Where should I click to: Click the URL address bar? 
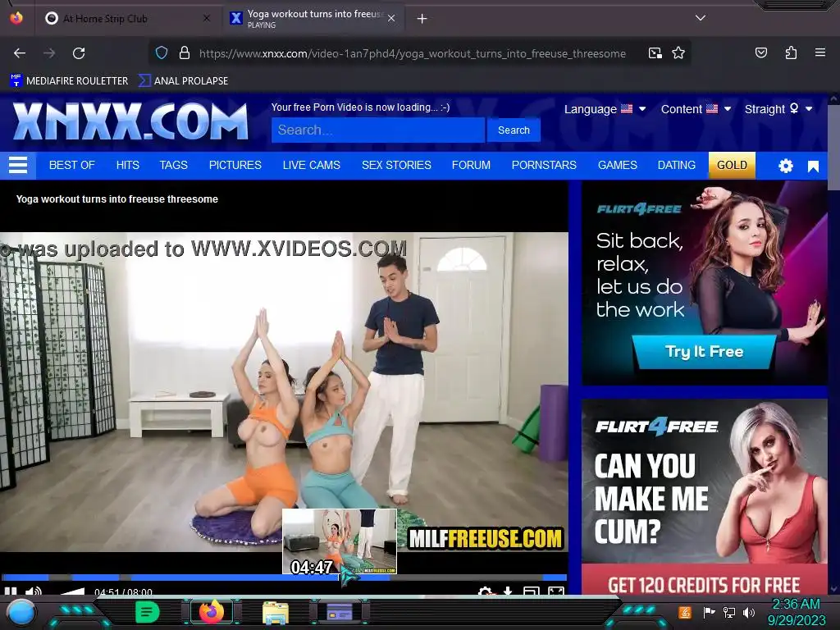pos(413,53)
